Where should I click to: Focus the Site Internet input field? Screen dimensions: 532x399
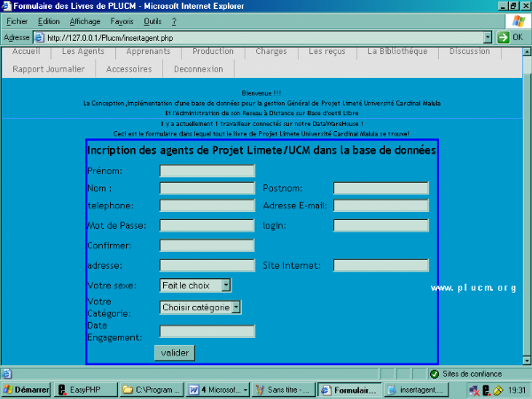[x=381, y=265]
